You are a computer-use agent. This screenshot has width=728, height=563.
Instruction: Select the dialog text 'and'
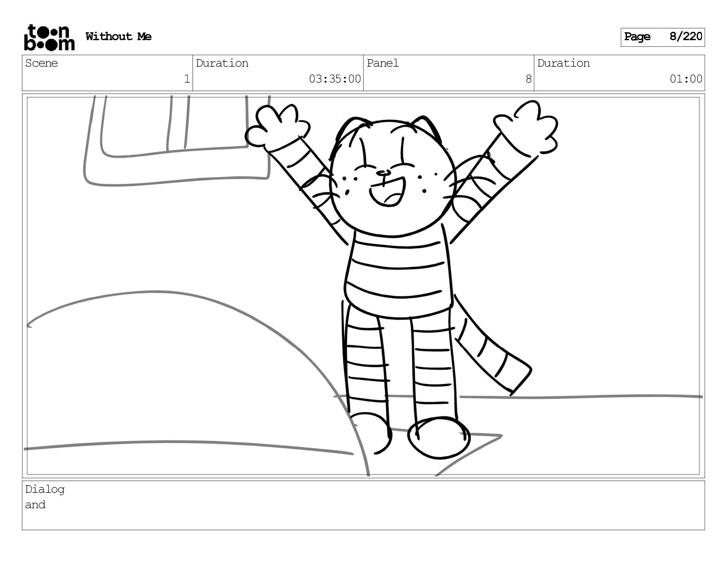[x=35, y=505]
